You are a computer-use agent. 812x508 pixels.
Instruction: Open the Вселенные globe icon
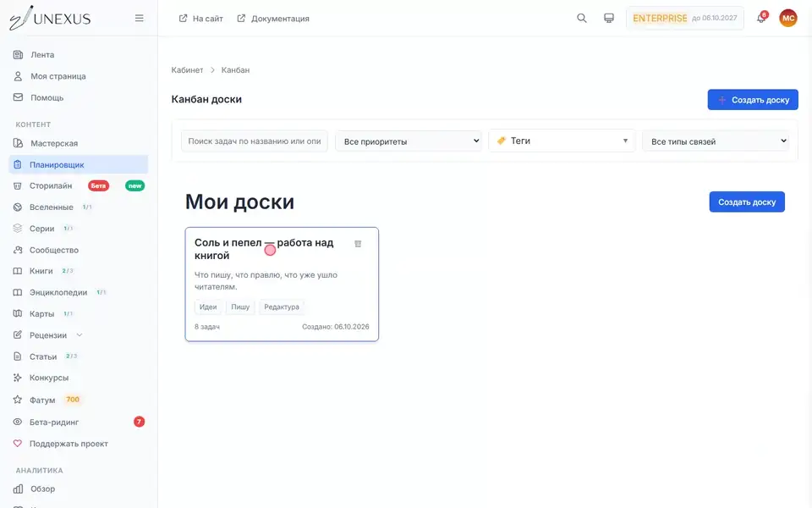click(18, 207)
